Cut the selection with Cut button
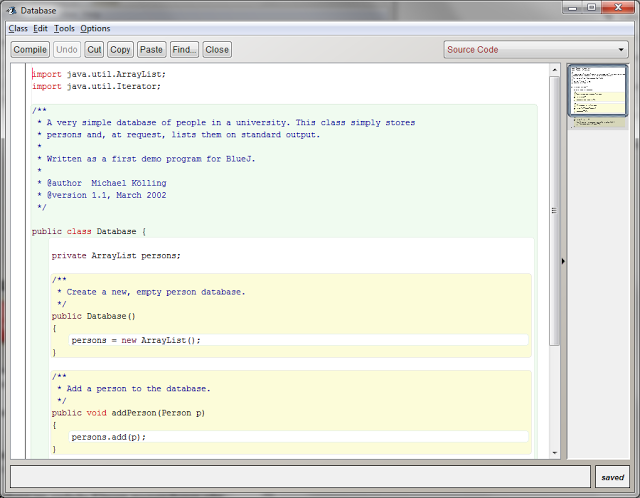640x498 pixels. (x=94, y=49)
